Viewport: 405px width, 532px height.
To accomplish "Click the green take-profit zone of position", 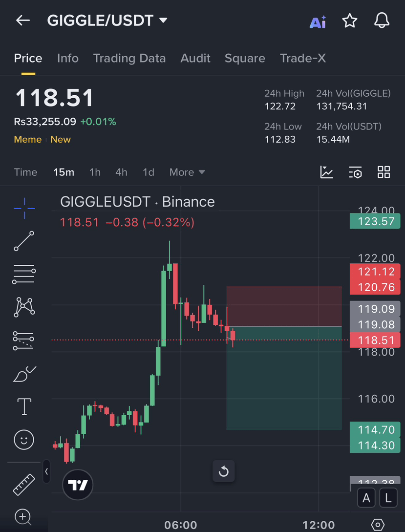I will click(284, 378).
